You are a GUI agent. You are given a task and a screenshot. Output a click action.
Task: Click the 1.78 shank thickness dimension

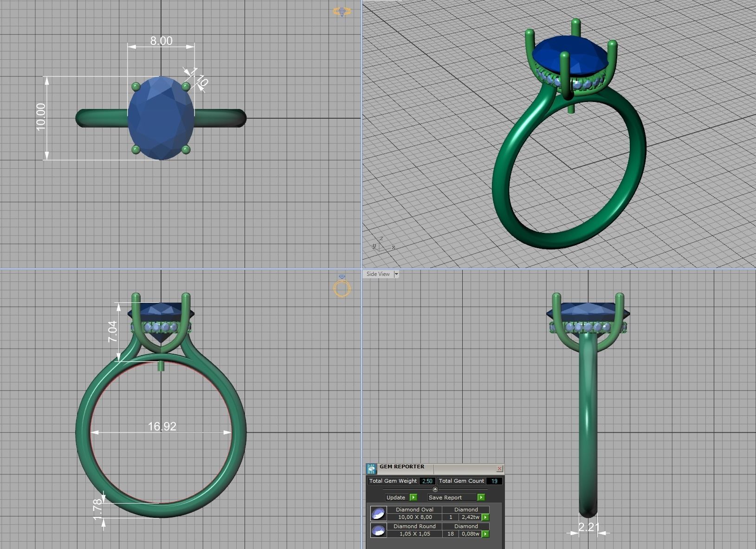click(98, 509)
